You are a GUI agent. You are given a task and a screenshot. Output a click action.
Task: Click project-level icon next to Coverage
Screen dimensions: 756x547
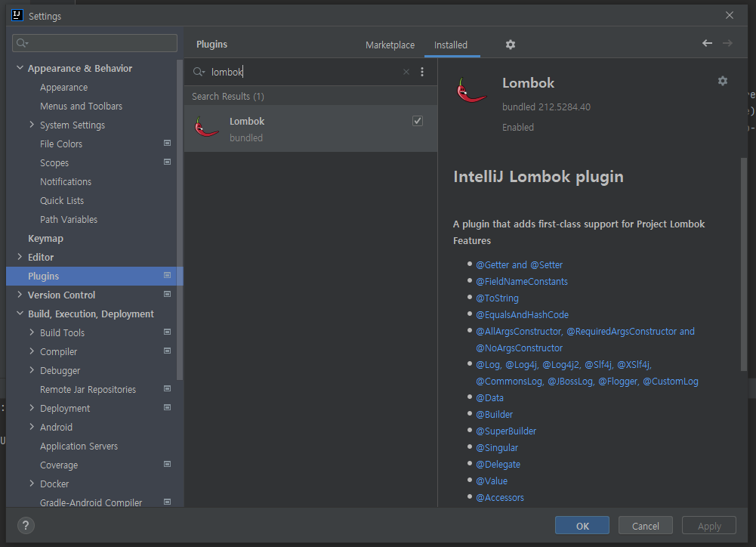[168, 464]
